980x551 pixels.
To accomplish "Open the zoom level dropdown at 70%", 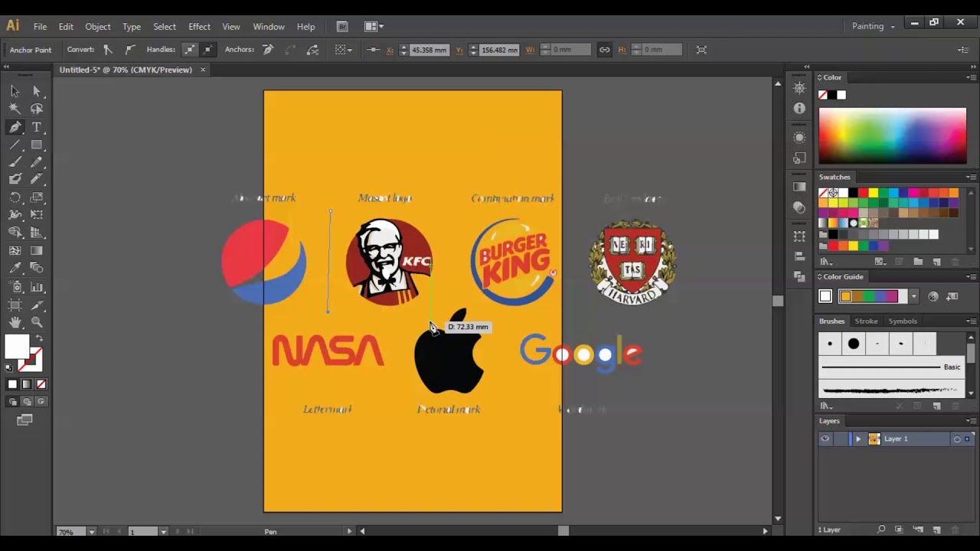I will (x=91, y=532).
